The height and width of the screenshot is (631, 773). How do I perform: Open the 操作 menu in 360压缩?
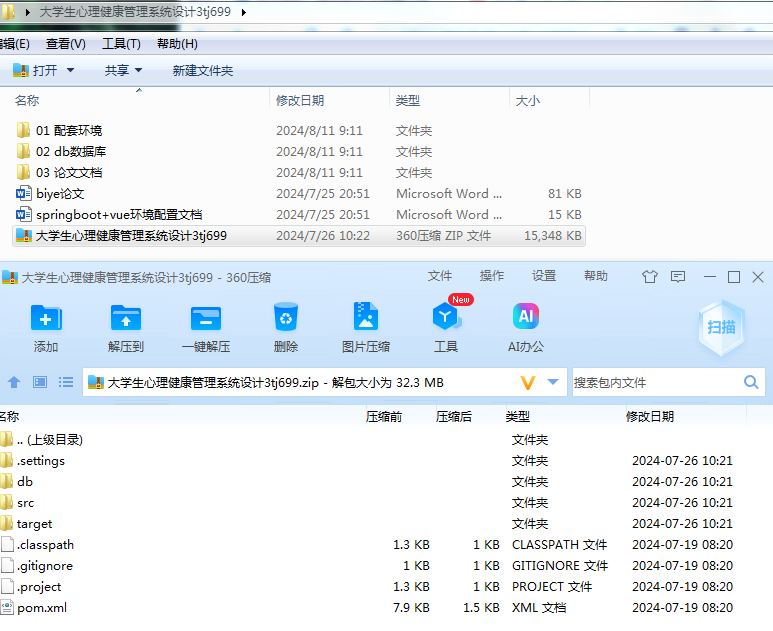tap(492, 276)
